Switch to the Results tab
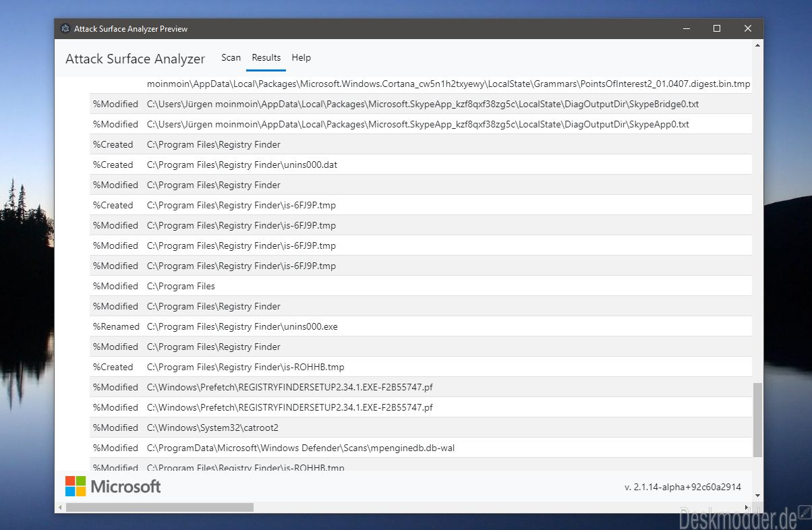The image size is (812, 530). (266, 58)
